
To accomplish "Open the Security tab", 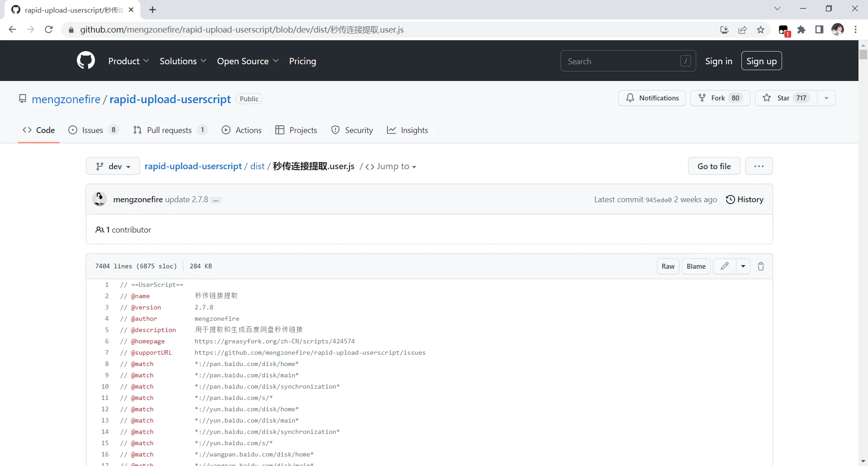I will click(352, 130).
